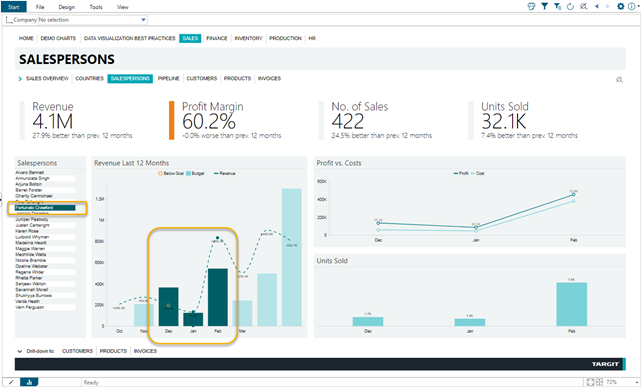Open the Company selection dropdown

(x=143, y=20)
